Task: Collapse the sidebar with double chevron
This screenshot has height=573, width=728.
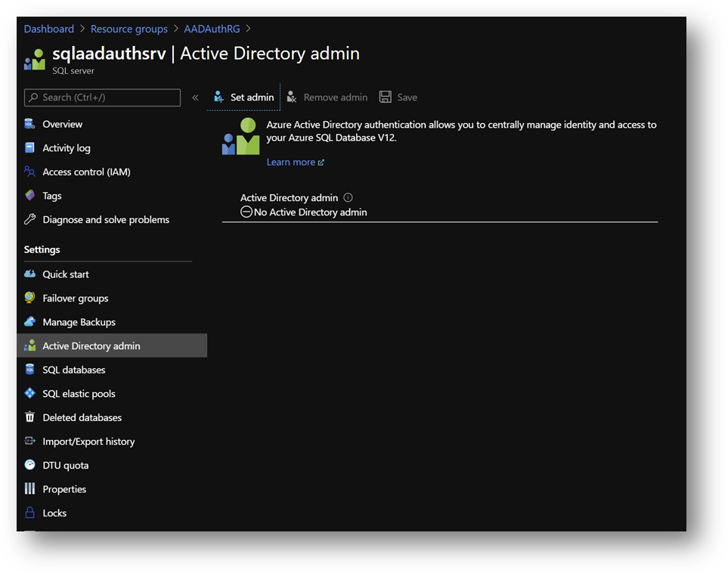Action: coord(196,98)
